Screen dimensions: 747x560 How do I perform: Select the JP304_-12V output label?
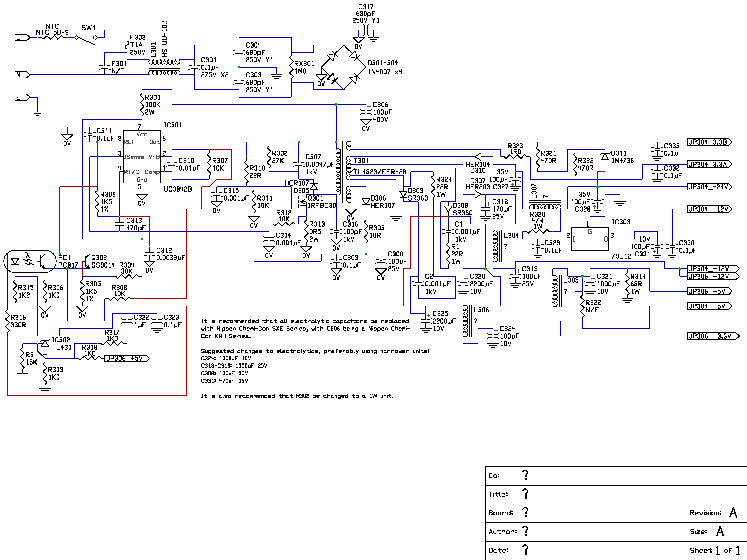click(709, 209)
